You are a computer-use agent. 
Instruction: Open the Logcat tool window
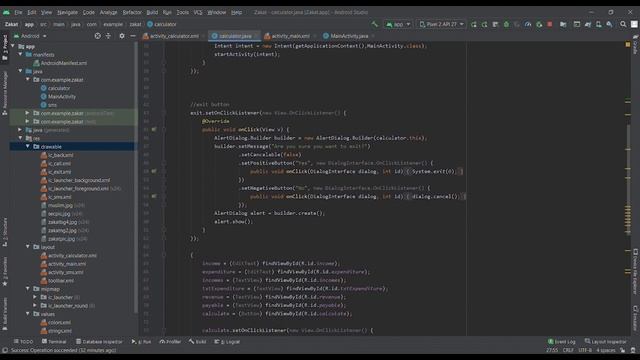[x=227, y=342]
